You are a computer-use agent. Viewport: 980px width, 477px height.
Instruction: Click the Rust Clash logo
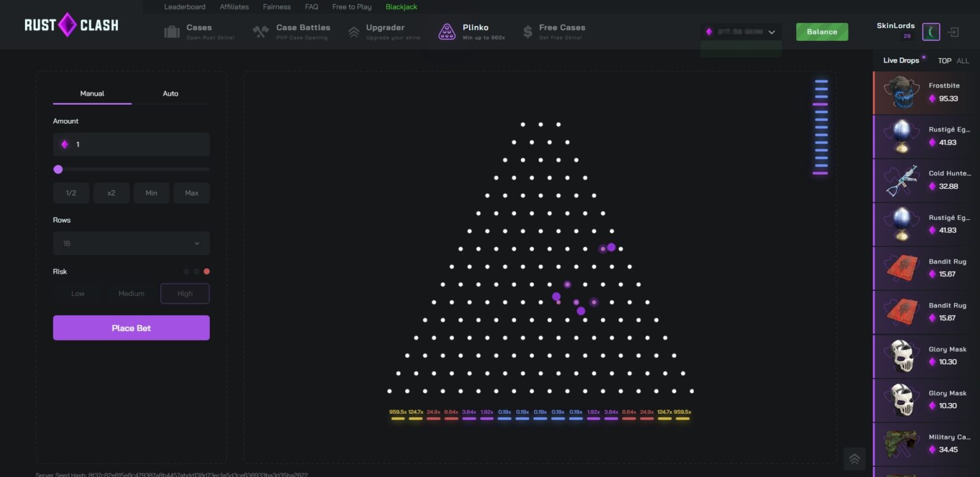[x=71, y=26]
